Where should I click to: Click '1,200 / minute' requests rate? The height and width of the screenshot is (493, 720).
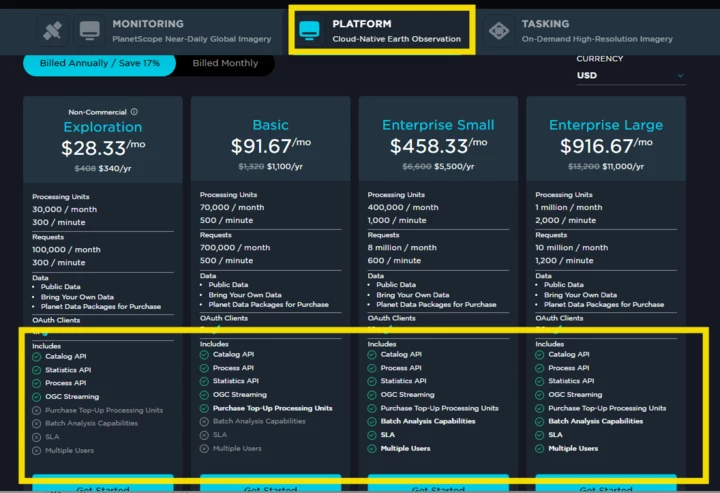(x=564, y=261)
